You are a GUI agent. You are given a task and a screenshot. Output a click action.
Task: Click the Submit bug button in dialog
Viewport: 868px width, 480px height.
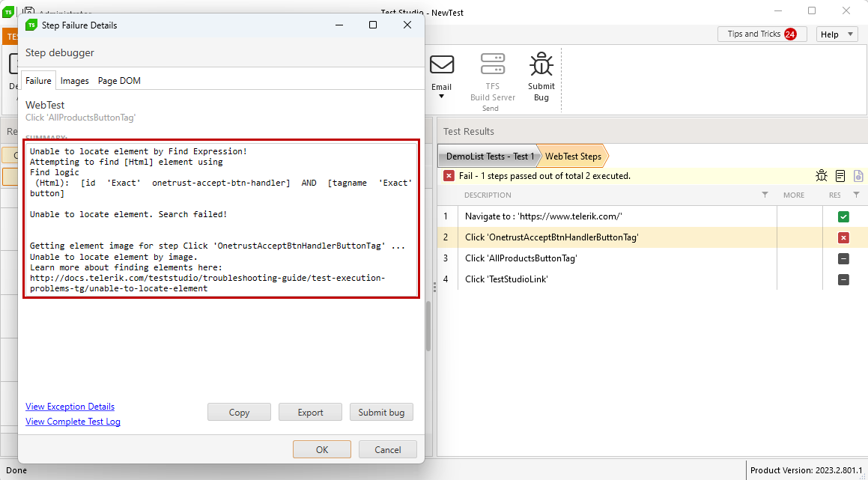tap(381, 412)
